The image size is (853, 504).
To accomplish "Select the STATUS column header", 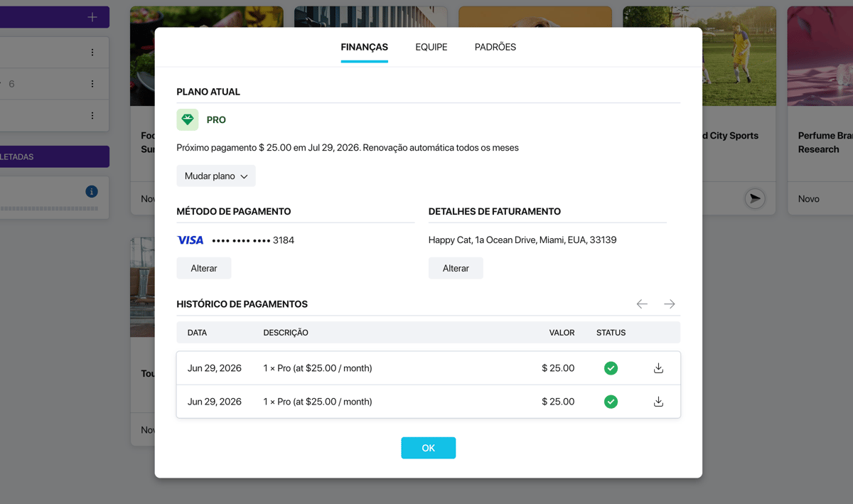I will click(x=611, y=333).
